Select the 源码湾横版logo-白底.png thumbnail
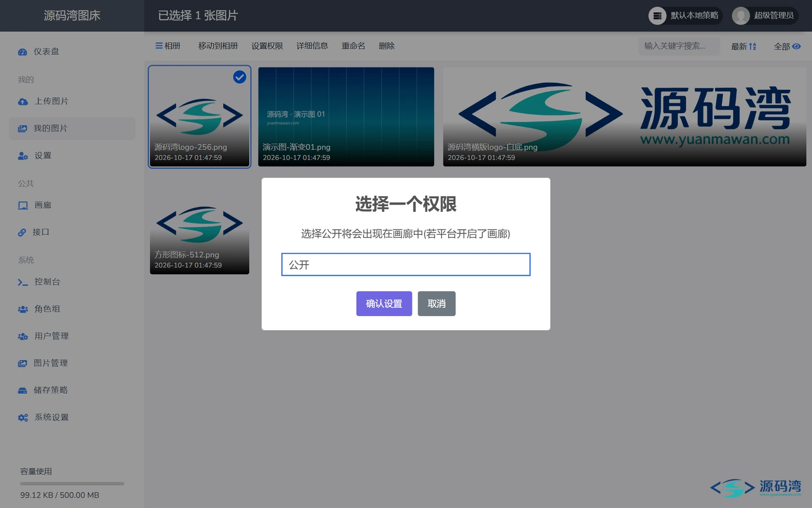The width and height of the screenshot is (812, 508). (625, 117)
